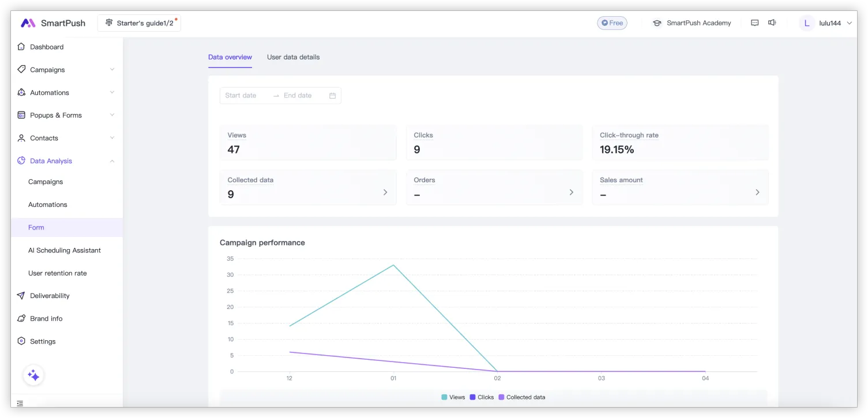Viewport: 868px width, 418px height.
Task: Select AI Scheduling Assistant in sidebar
Action: [64, 250]
